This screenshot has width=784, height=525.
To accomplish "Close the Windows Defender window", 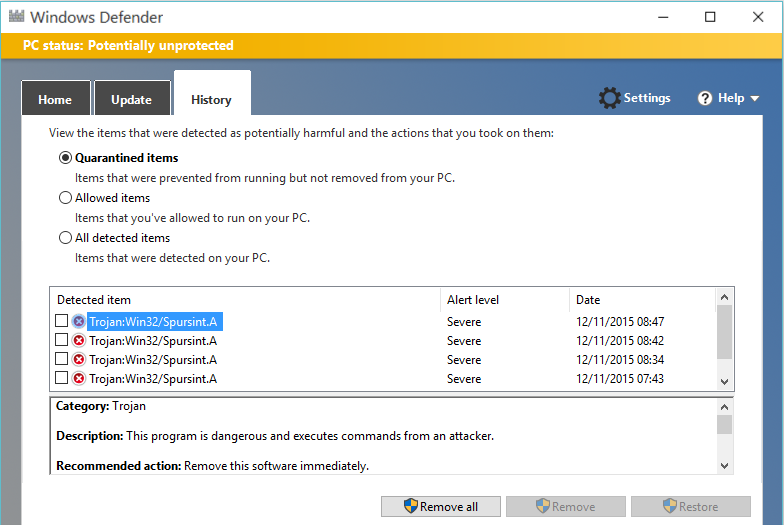I will pos(758,17).
